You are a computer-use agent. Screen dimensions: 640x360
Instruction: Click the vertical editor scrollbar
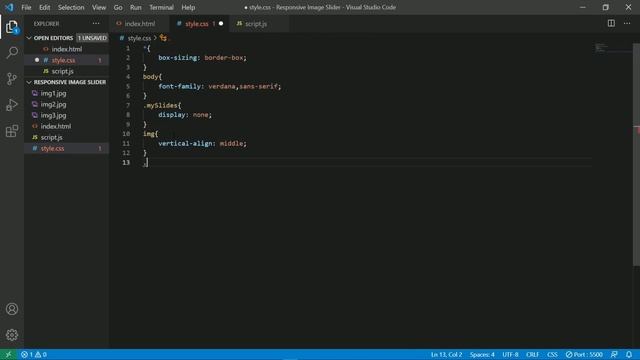pos(636,155)
